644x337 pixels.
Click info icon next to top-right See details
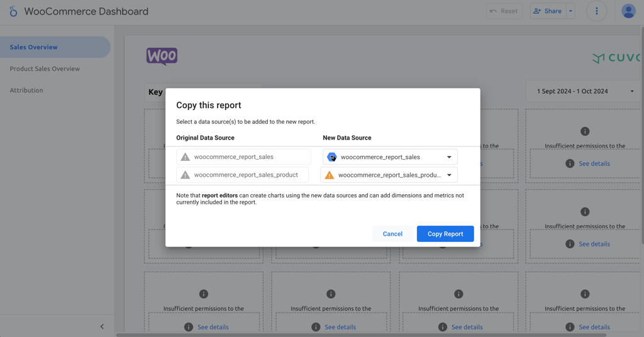tap(570, 163)
